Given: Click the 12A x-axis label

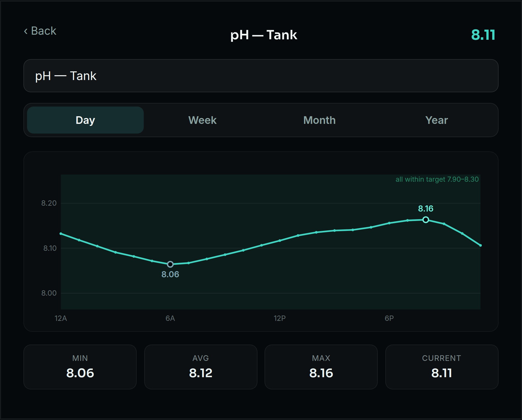Looking at the screenshot, I should [x=61, y=318].
